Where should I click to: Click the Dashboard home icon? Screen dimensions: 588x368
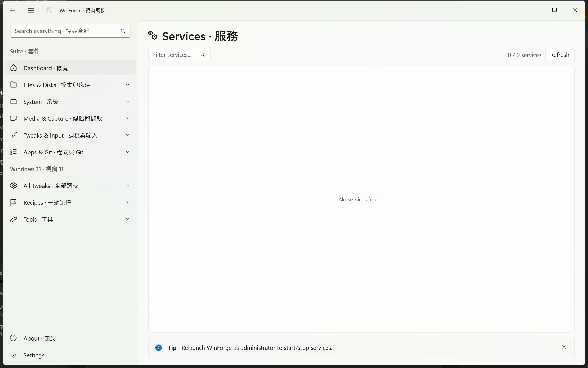[x=13, y=68]
